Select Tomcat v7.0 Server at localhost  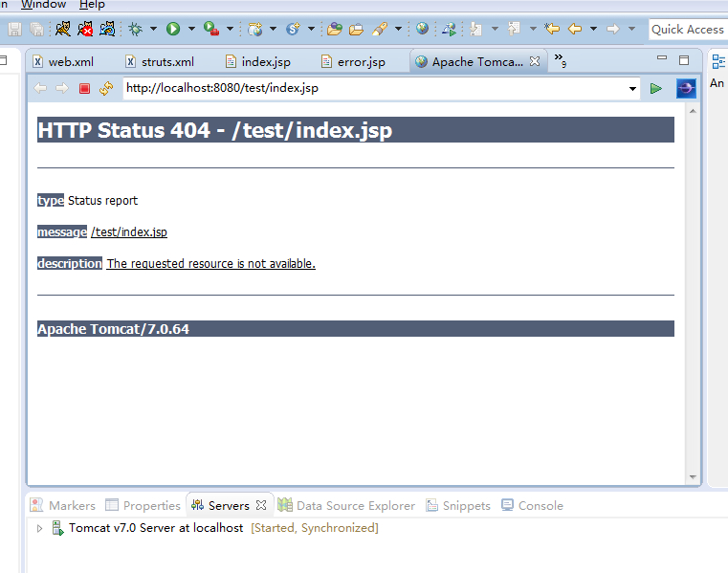point(156,528)
